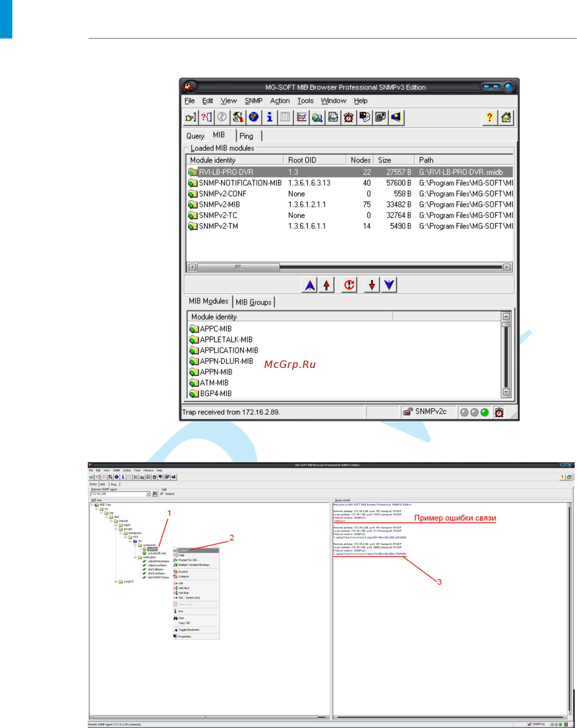Screen dimensions: 577x728
Task: Collapse the dvr tree node
Action: click(x=130, y=541)
